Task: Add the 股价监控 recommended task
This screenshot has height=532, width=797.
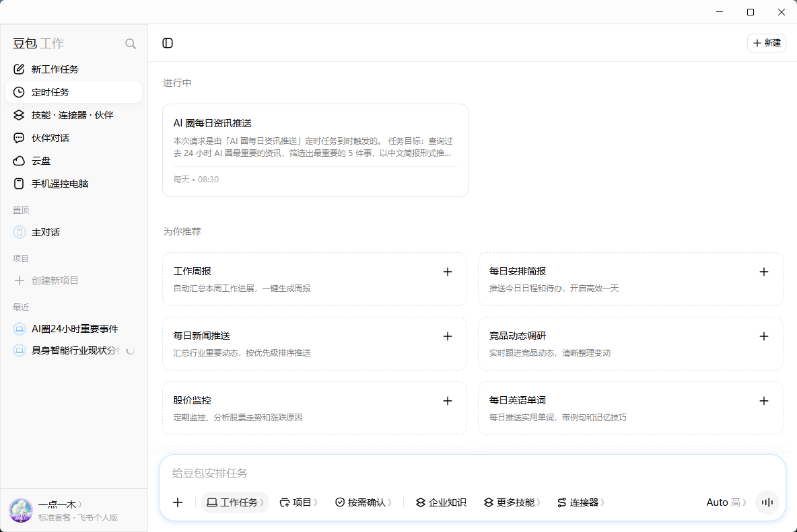Action: point(447,401)
